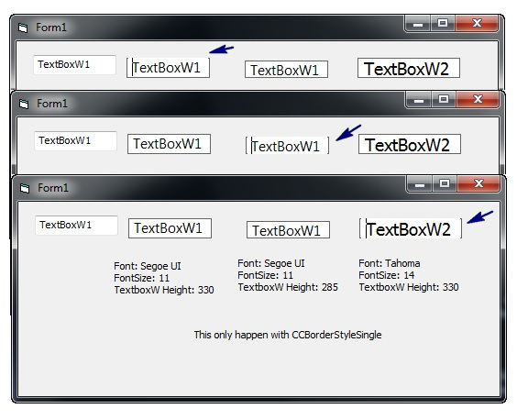Select the TextBoxW1 field left of TextBoxW2 in top window
The image size is (517, 420).
286,70
